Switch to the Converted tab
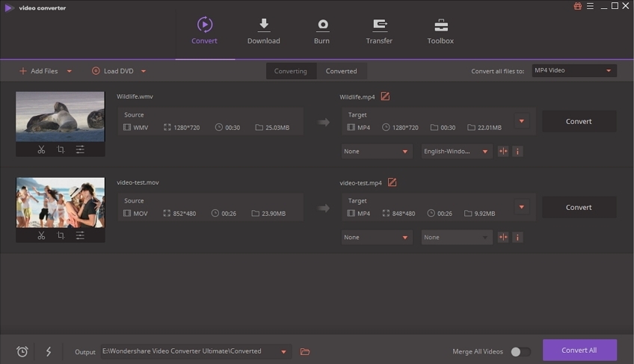Viewport: 634px width, 364px height. pos(341,71)
